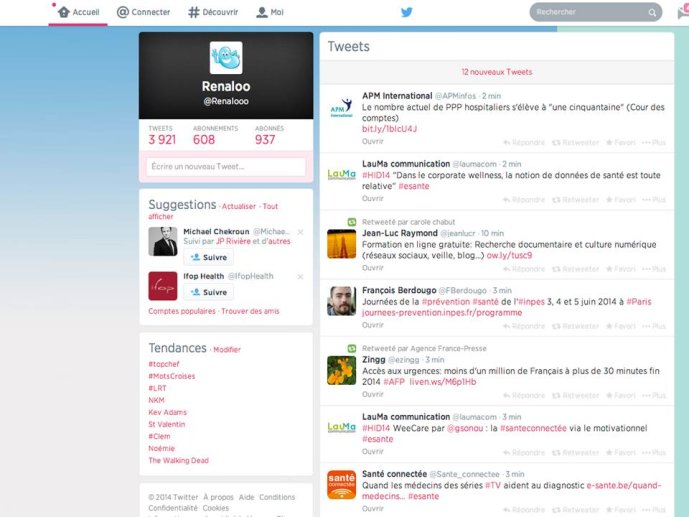
Task: Refresh suggestions with Actualiser
Action: tap(239, 206)
